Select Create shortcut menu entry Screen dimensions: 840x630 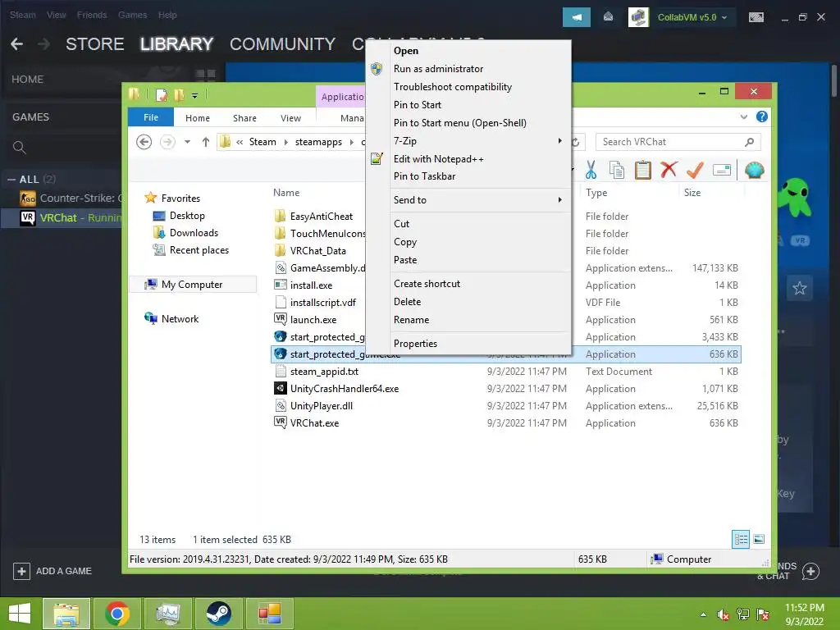pos(427,283)
